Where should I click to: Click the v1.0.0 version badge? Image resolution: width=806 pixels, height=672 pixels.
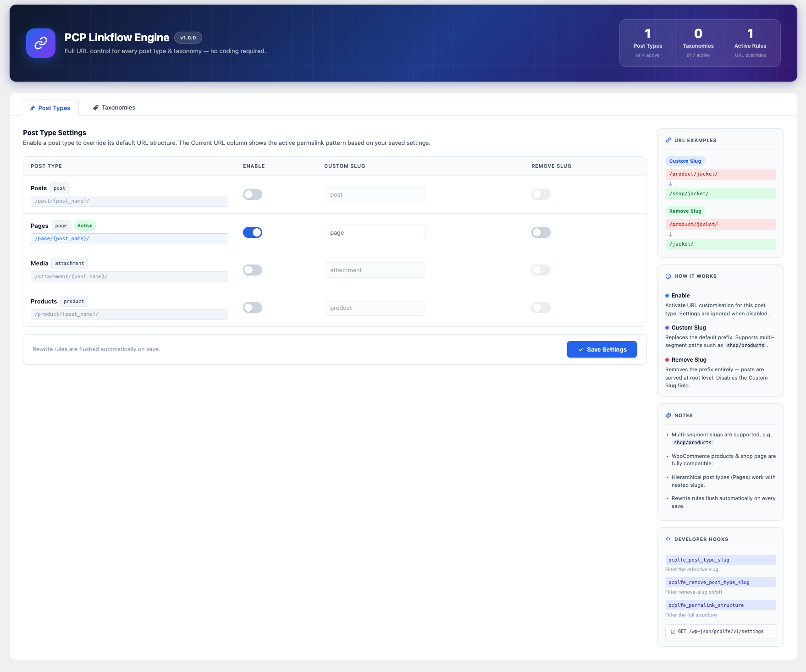[x=188, y=38]
